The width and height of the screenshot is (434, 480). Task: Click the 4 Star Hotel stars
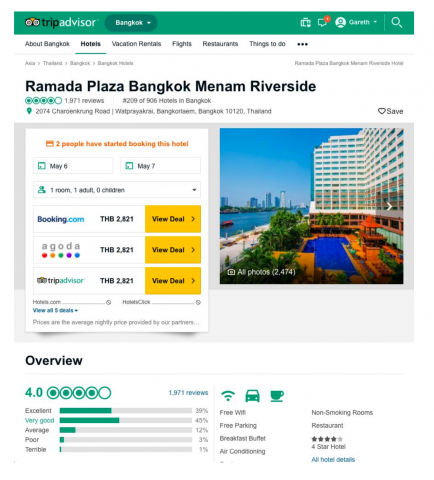tap(327, 439)
